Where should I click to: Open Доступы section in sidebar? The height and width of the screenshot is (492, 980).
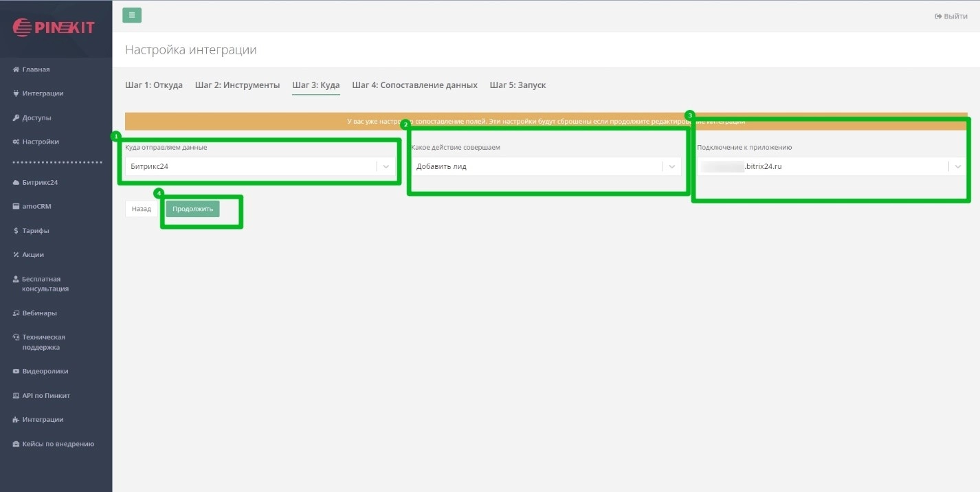pyautogui.click(x=36, y=118)
